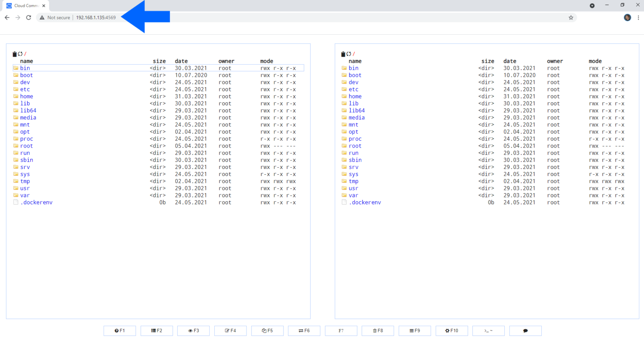Viewport: 644px width, 350px height.
Task: Refresh the right panel file listing
Action: pyautogui.click(x=349, y=54)
